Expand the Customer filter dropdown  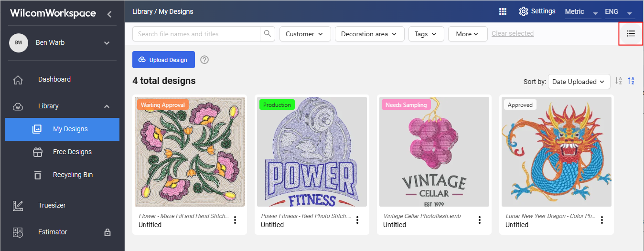(304, 34)
